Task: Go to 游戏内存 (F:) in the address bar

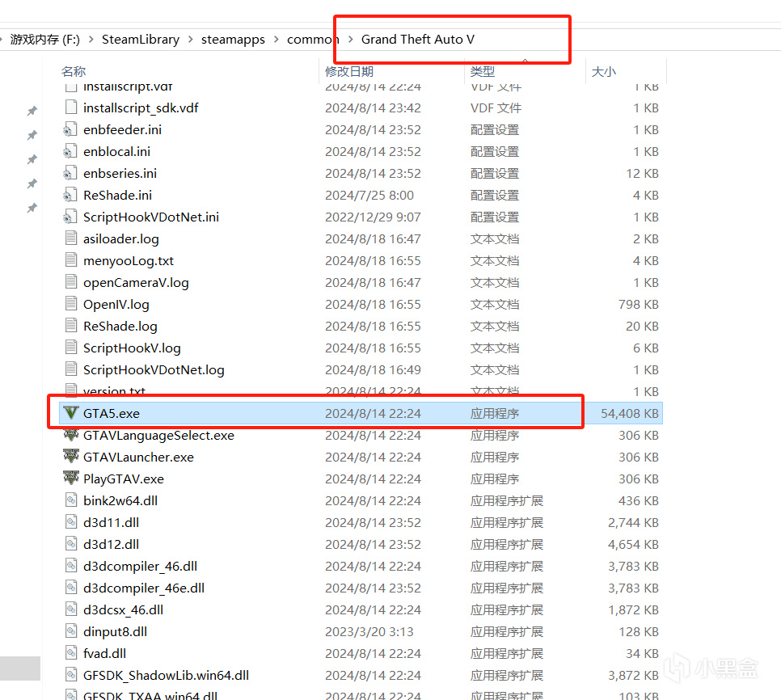Action: coord(44,40)
